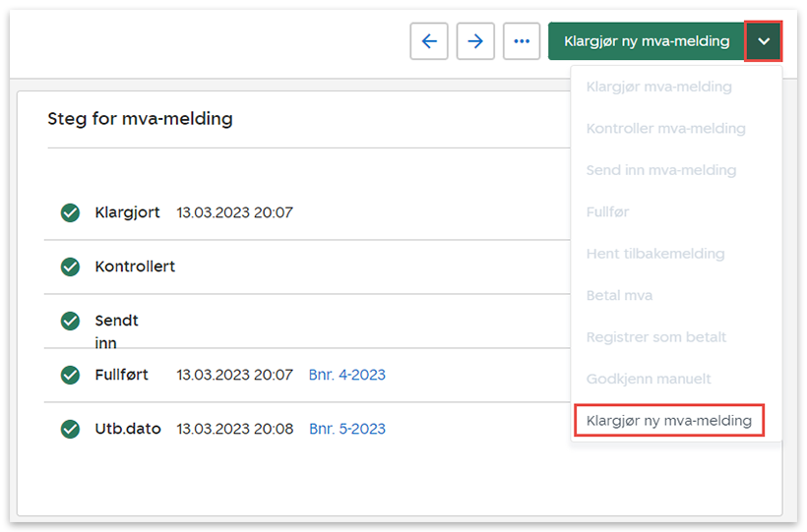Image resolution: width=807 pixels, height=532 pixels.
Task: Click the checkmark icon beside Fullført
Action: tap(70, 375)
